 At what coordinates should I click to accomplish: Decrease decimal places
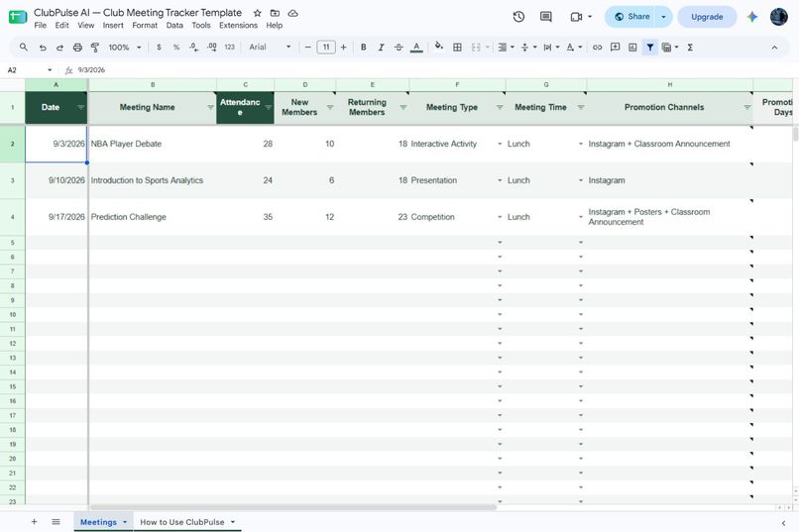coord(193,48)
